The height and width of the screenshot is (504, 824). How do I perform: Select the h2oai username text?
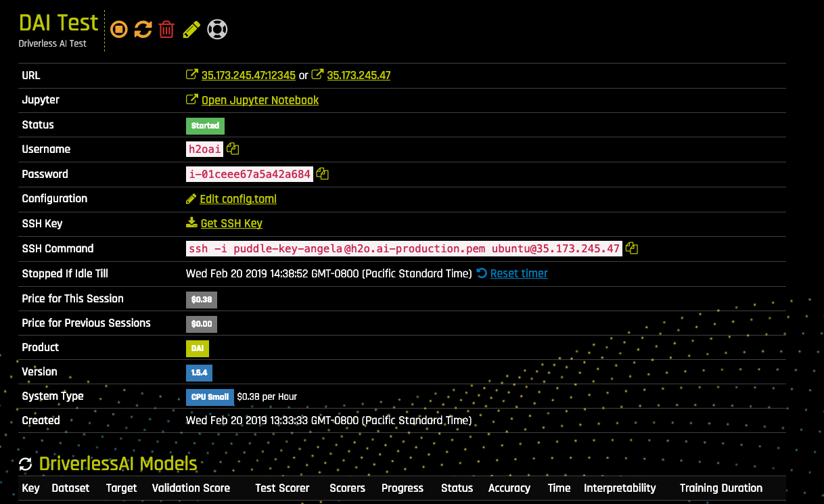click(x=205, y=149)
